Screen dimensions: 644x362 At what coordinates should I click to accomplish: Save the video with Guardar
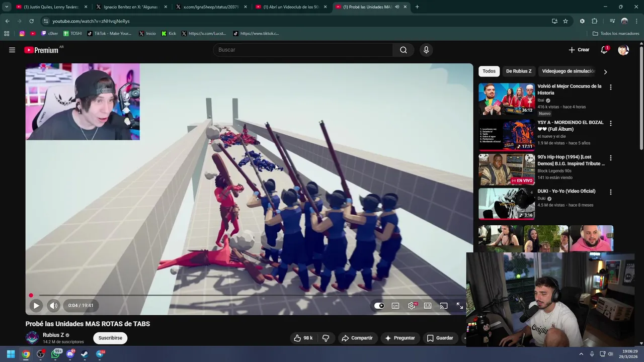coord(440,338)
